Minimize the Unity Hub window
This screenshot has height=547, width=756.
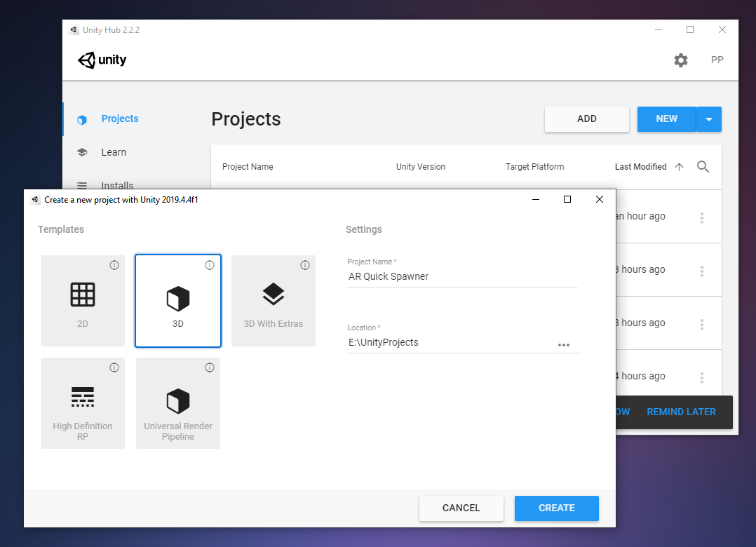click(x=658, y=30)
